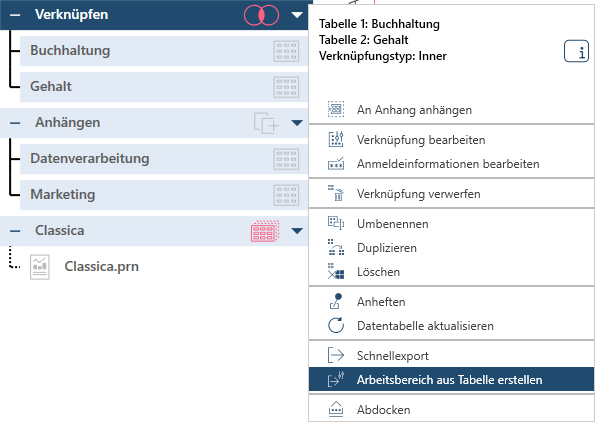This screenshot has height=422, width=595.
Task: Click the join circles icon on Verknüpfen
Action: pyautogui.click(x=261, y=15)
